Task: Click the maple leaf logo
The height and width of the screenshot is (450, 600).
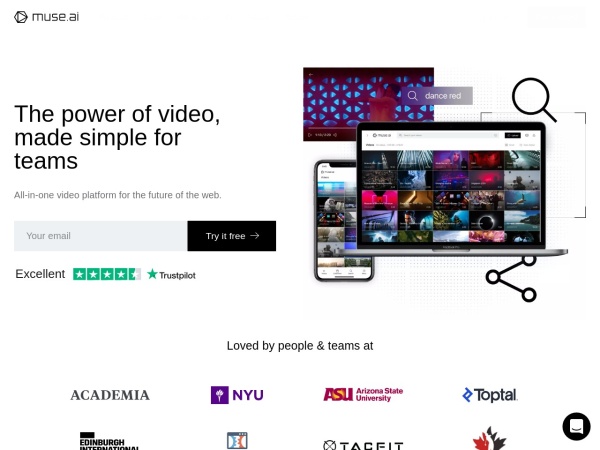Action: tap(489, 439)
